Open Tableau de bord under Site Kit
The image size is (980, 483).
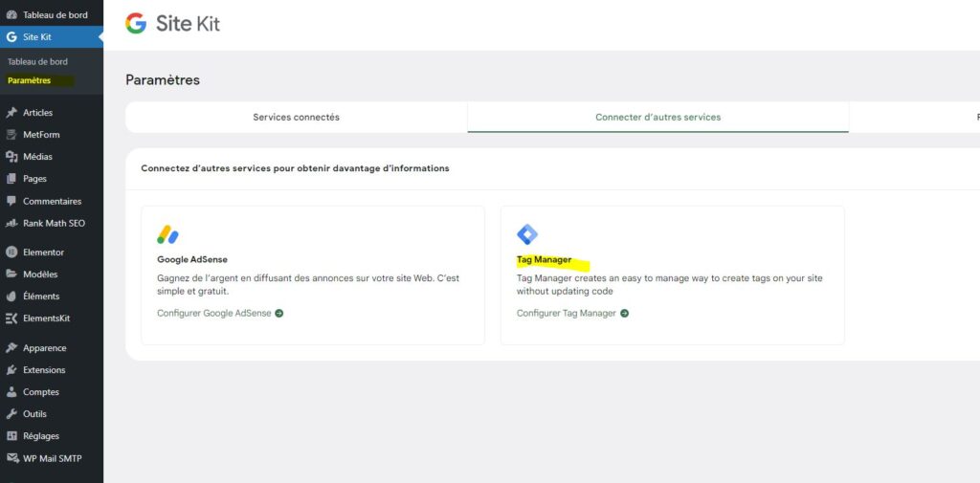[x=37, y=62]
